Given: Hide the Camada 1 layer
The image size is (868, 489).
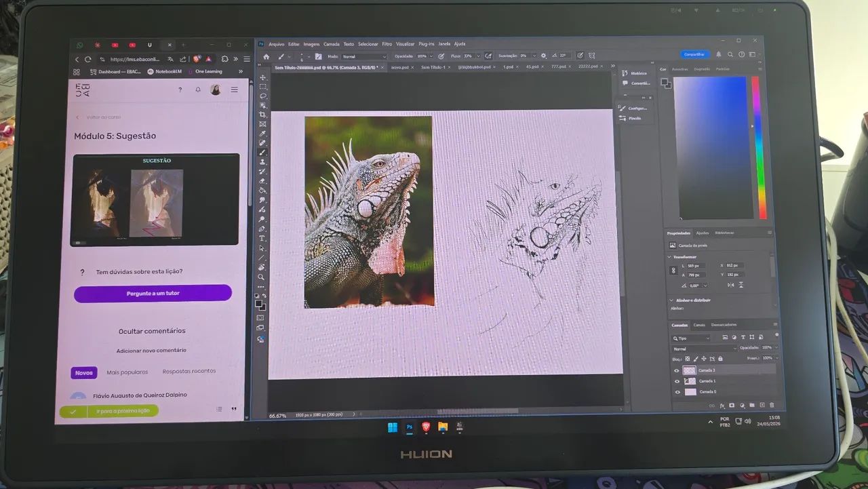Looking at the screenshot, I should point(677,381).
